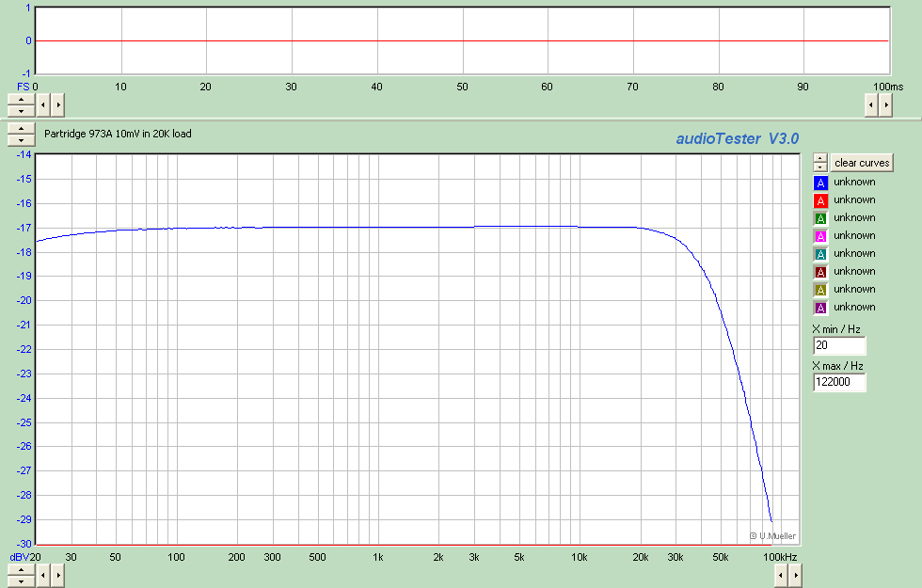The width and height of the screenshot is (922, 588).
Task: Click unknown label next to teal curve
Action: [854, 253]
